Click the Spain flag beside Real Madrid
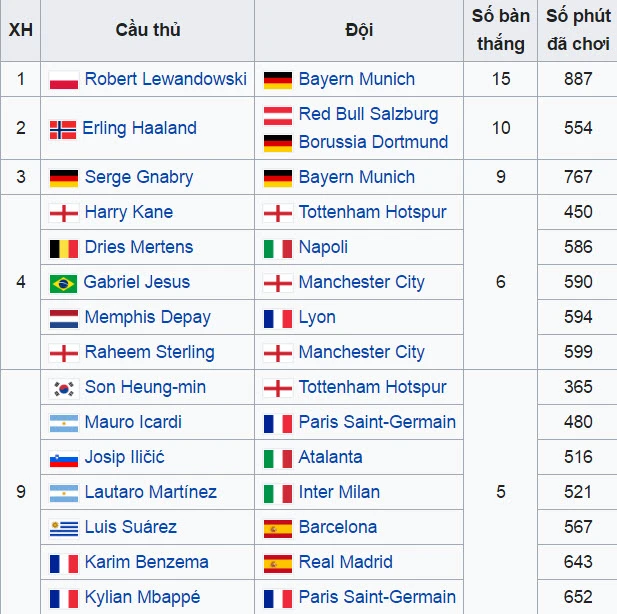617x614 pixels. [277, 563]
